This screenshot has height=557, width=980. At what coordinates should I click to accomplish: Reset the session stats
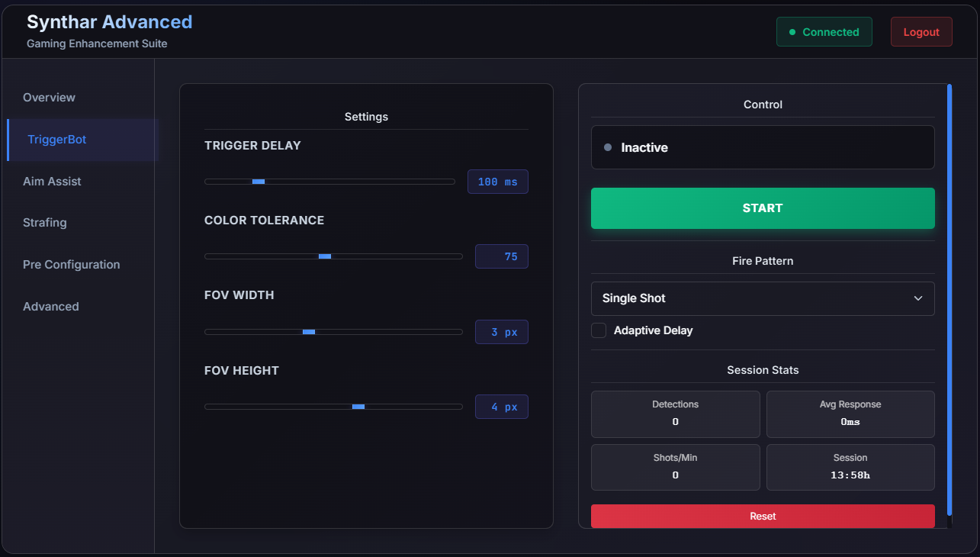[762, 516]
